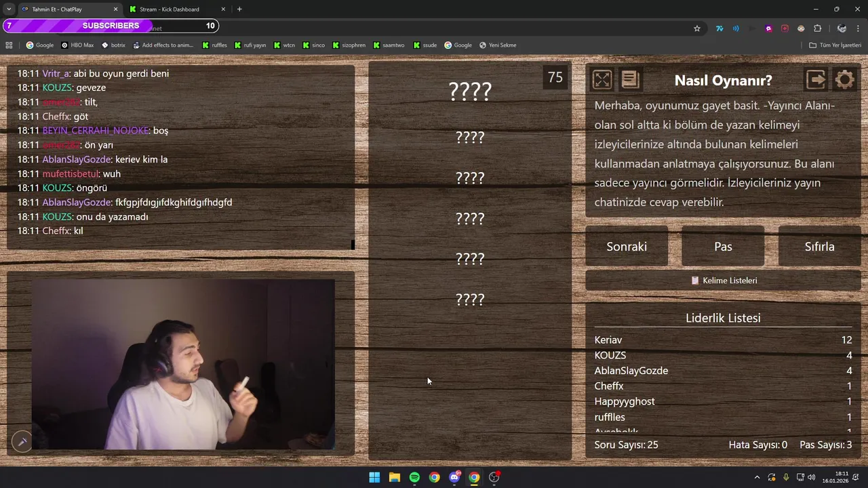The image size is (868, 488).
Task: Click the Pas button
Action: [723, 247]
